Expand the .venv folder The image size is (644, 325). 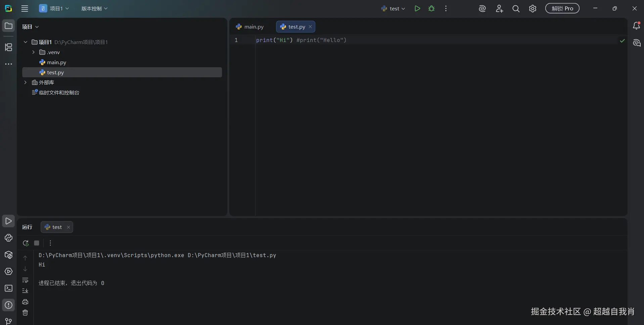click(34, 52)
